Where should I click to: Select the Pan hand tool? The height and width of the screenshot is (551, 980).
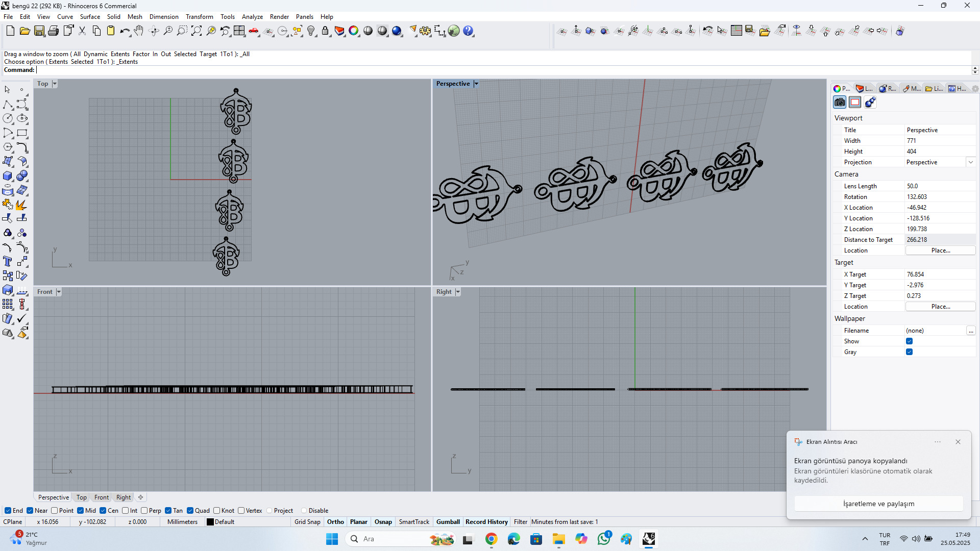[139, 31]
